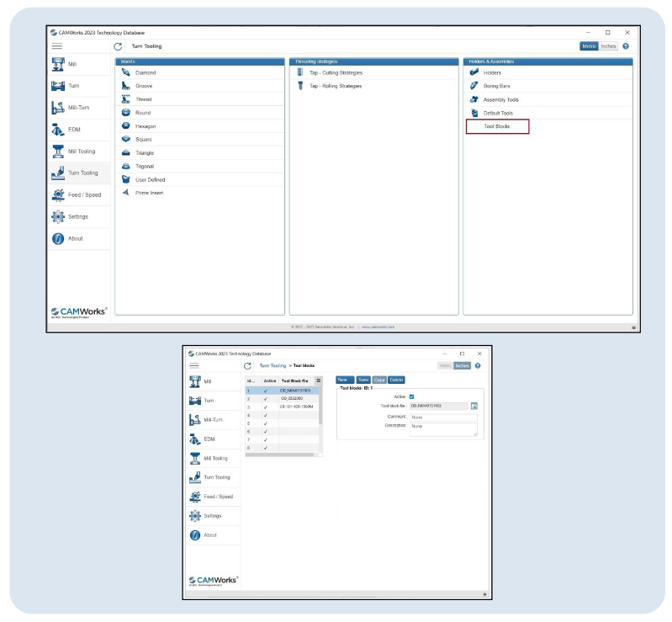Refresh the Turn Tooling page in upper window

118,46
